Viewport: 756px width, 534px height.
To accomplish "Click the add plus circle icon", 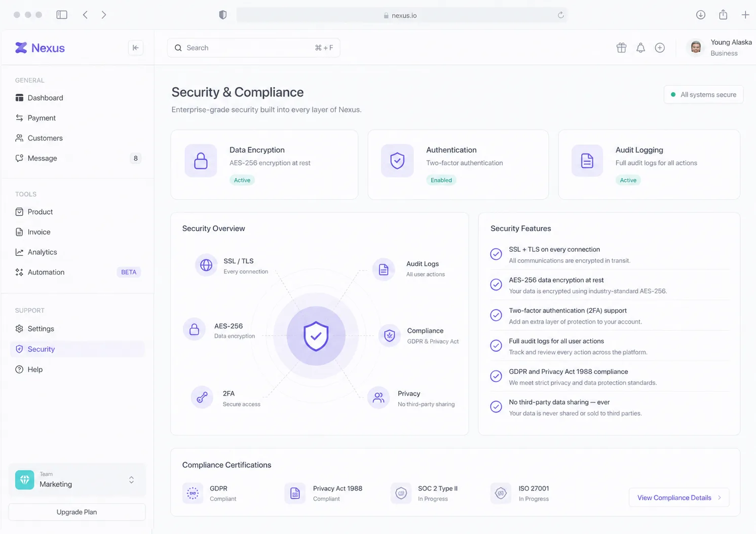I will (660, 48).
